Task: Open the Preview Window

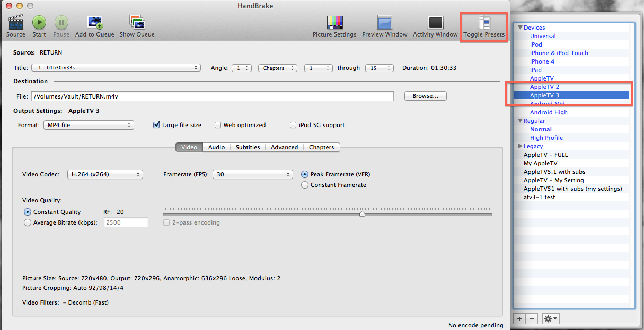Action: pos(384,23)
